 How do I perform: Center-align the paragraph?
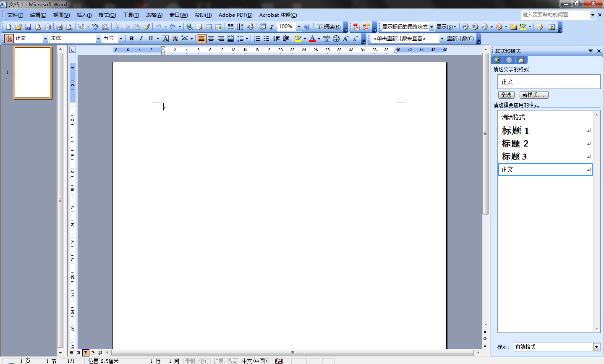click(211, 39)
